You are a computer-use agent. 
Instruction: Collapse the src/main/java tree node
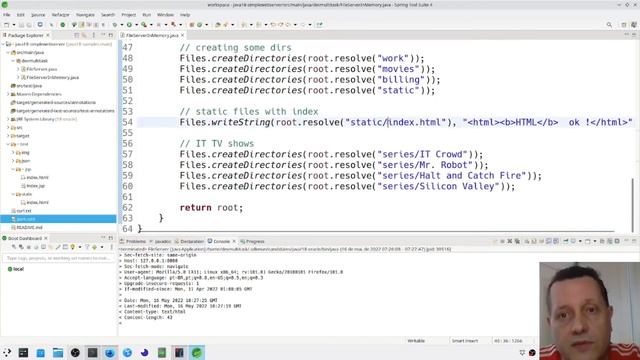8,52
